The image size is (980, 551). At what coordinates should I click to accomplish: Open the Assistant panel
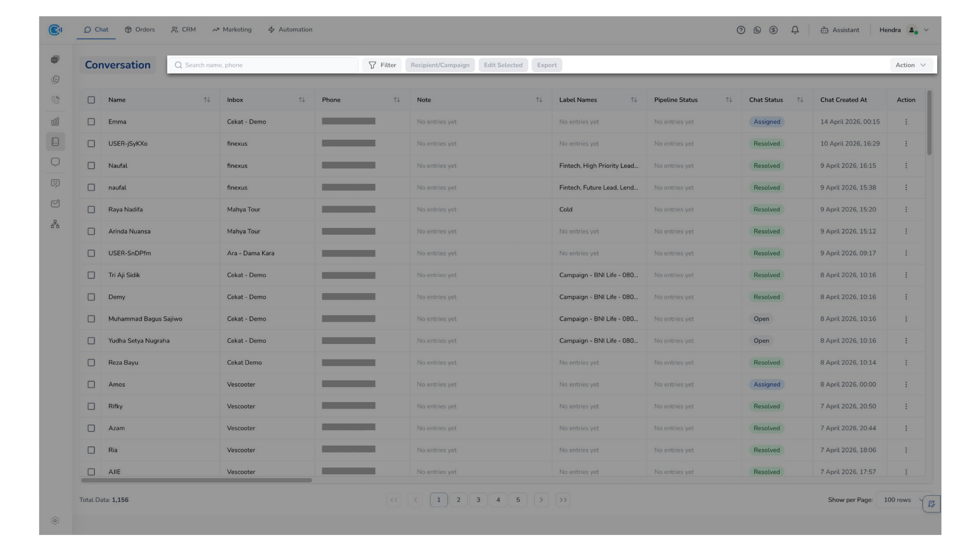[x=840, y=30]
